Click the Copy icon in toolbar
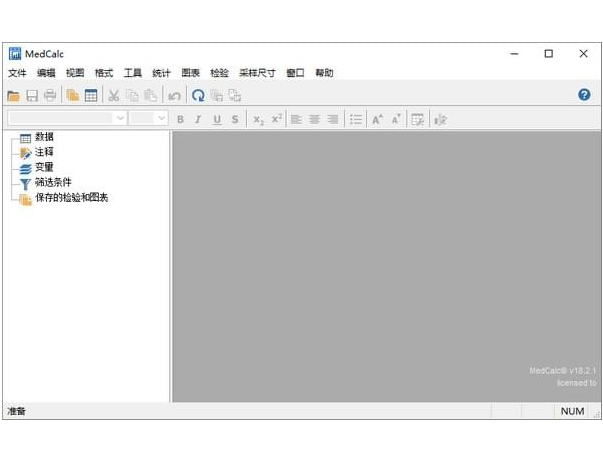 132,95
